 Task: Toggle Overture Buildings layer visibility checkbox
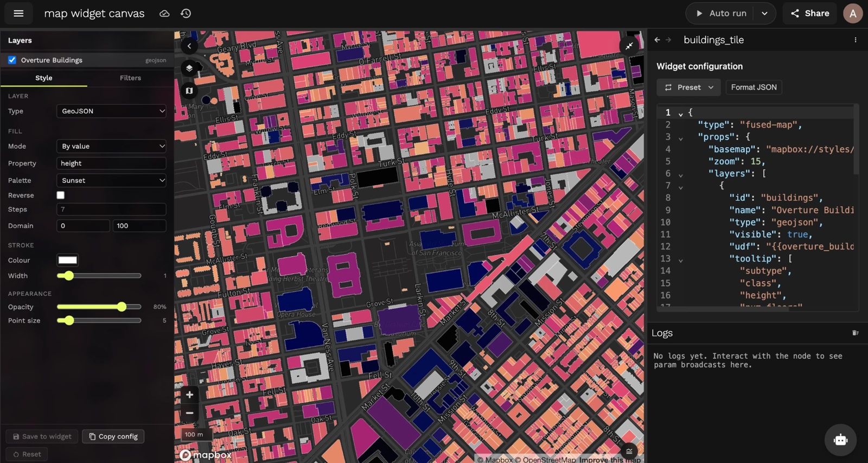tap(12, 60)
